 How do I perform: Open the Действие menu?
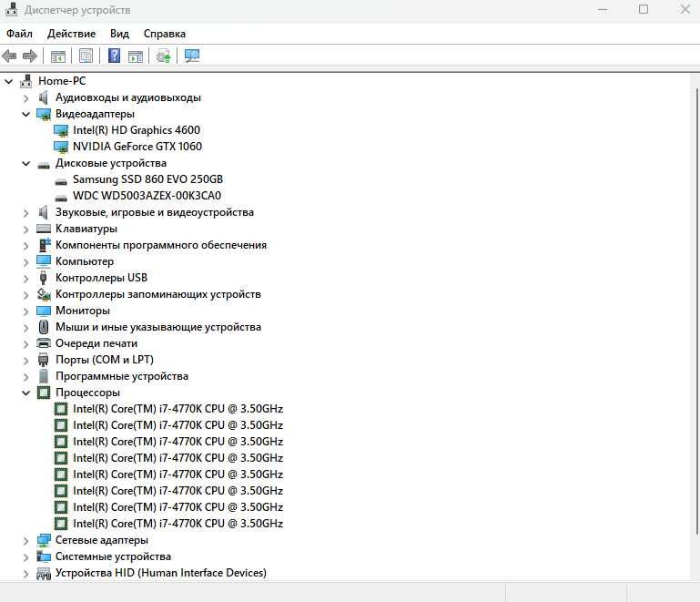(x=71, y=34)
